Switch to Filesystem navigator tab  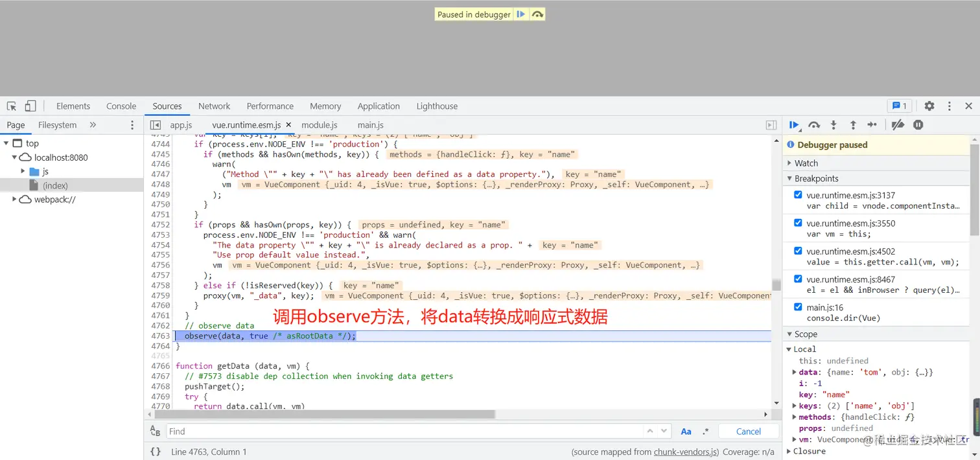(x=57, y=125)
